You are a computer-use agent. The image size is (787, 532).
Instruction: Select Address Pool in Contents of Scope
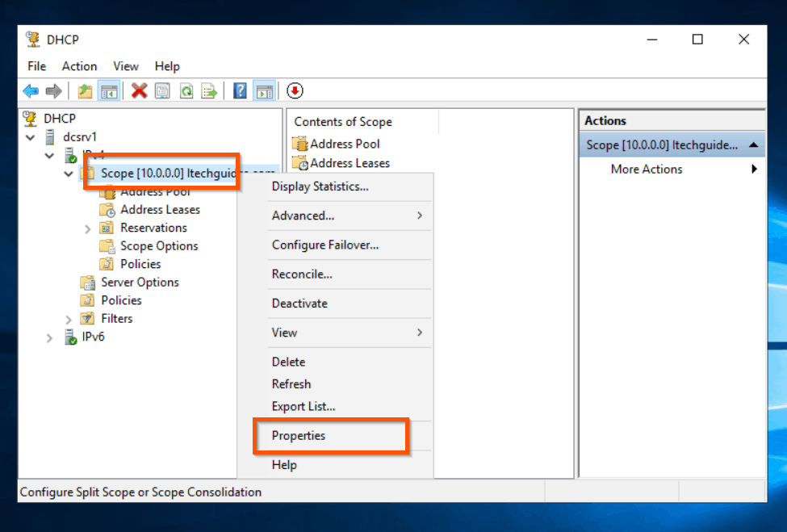tap(342, 144)
